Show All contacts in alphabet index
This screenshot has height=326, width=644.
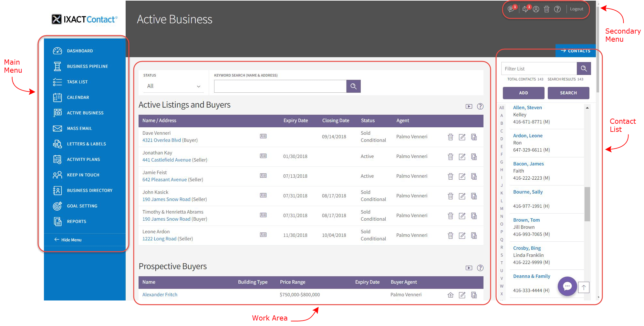pyautogui.click(x=502, y=108)
